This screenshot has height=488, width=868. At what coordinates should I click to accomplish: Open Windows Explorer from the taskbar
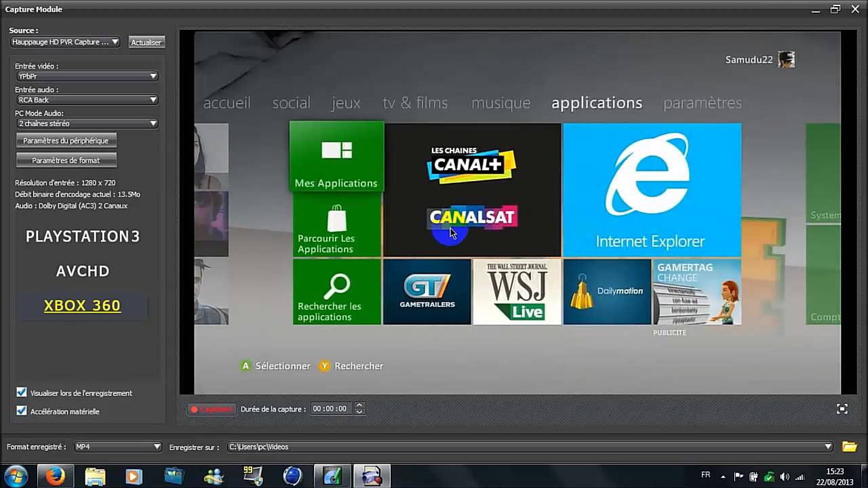(x=96, y=476)
